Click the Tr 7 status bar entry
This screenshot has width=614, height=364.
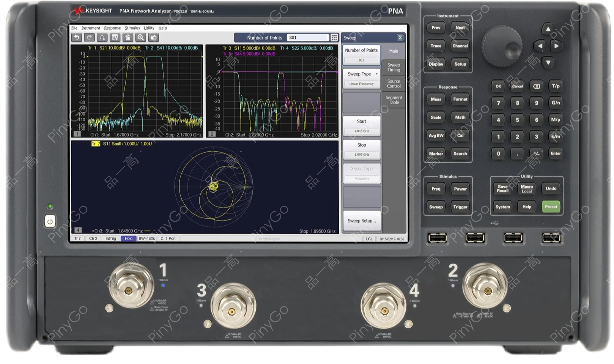point(78,239)
